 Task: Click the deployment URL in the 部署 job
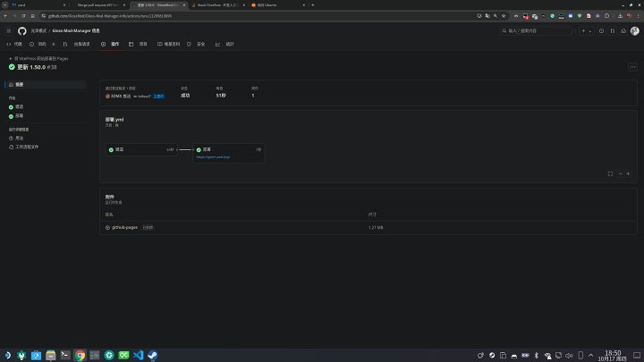(213, 156)
